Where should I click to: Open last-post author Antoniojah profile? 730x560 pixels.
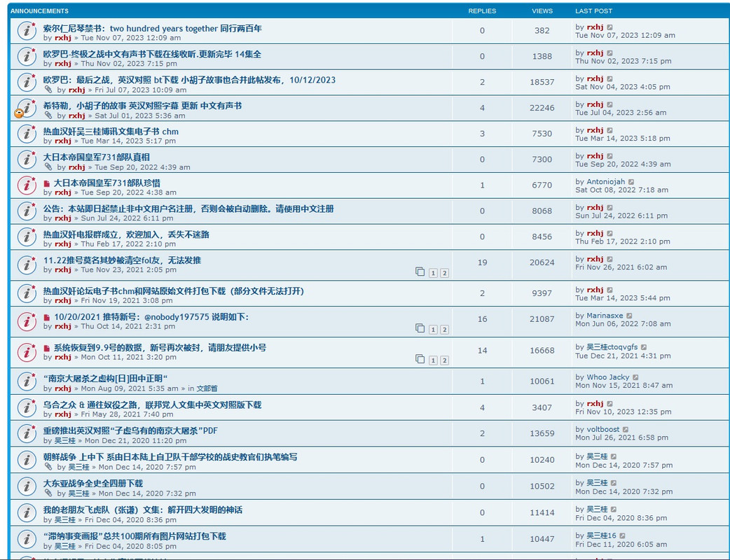tap(606, 182)
